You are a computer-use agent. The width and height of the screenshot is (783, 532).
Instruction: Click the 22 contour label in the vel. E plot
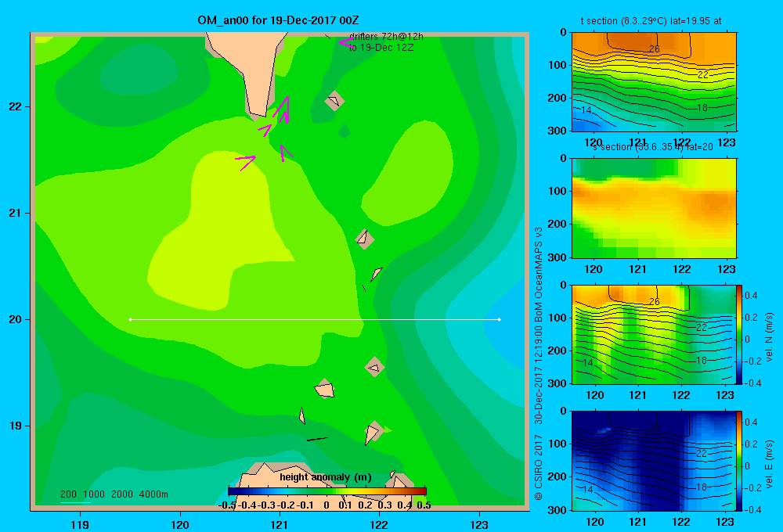tap(702, 454)
